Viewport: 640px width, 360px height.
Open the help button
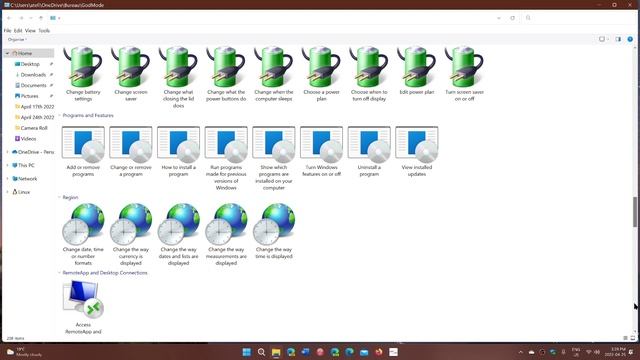coord(630,39)
